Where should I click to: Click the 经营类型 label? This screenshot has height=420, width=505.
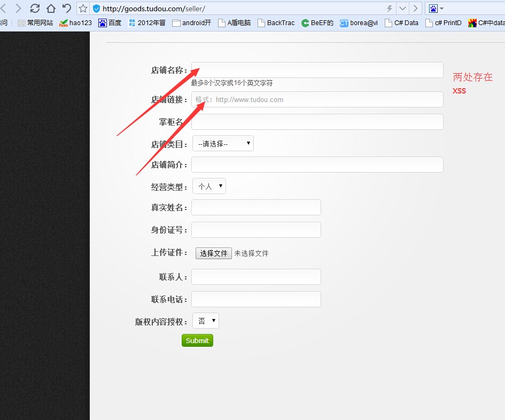click(x=169, y=187)
